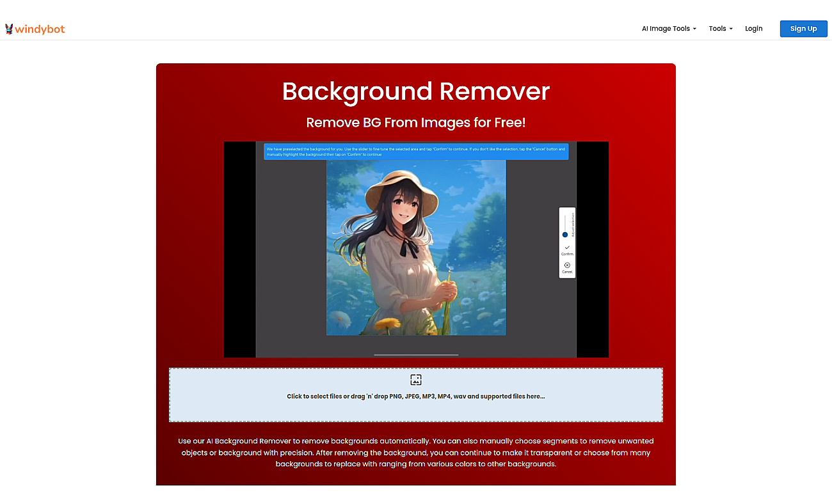Click the Background Remover heading
The height and width of the screenshot is (504, 832).
[416, 91]
